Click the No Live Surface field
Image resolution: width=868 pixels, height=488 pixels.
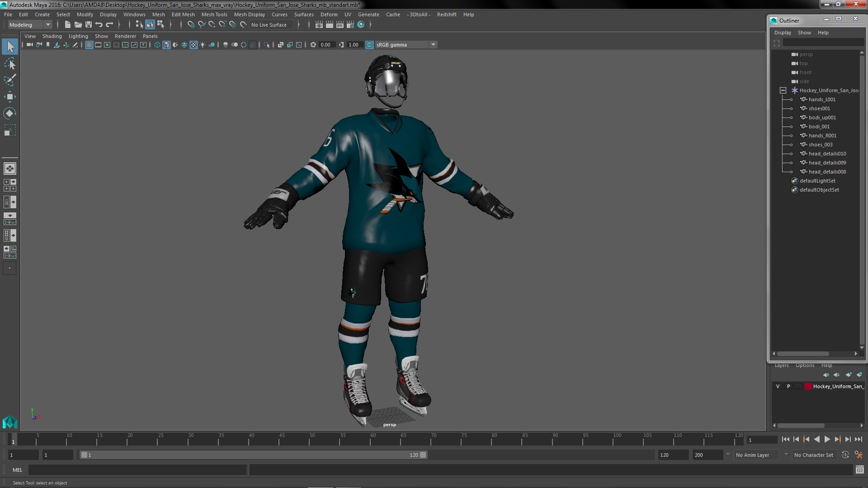pos(271,25)
